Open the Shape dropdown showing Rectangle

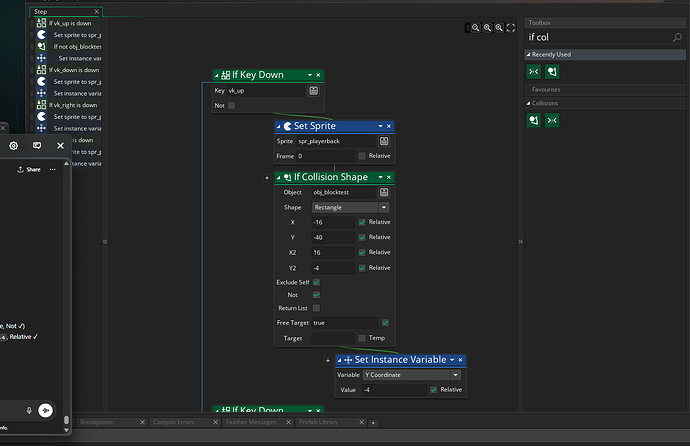(x=351, y=208)
